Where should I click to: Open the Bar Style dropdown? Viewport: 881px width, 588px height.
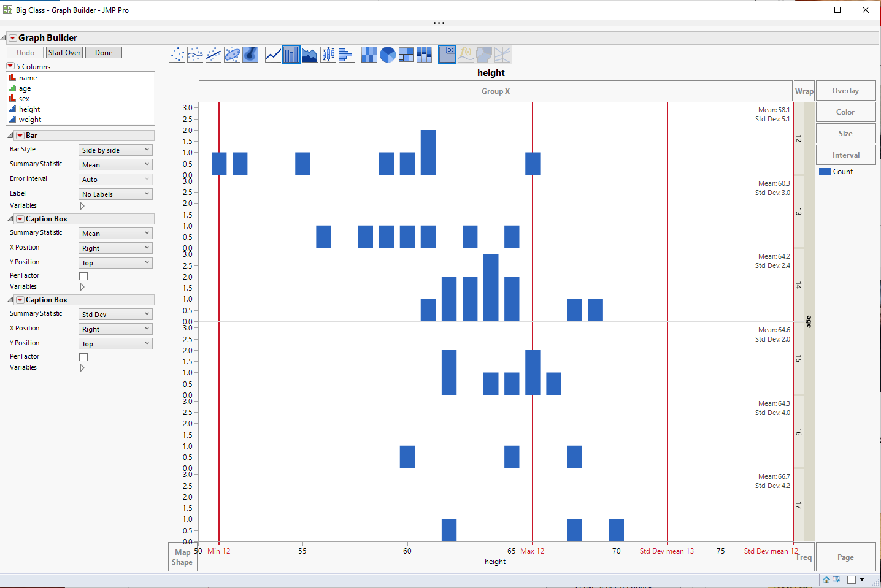click(115, 150)
